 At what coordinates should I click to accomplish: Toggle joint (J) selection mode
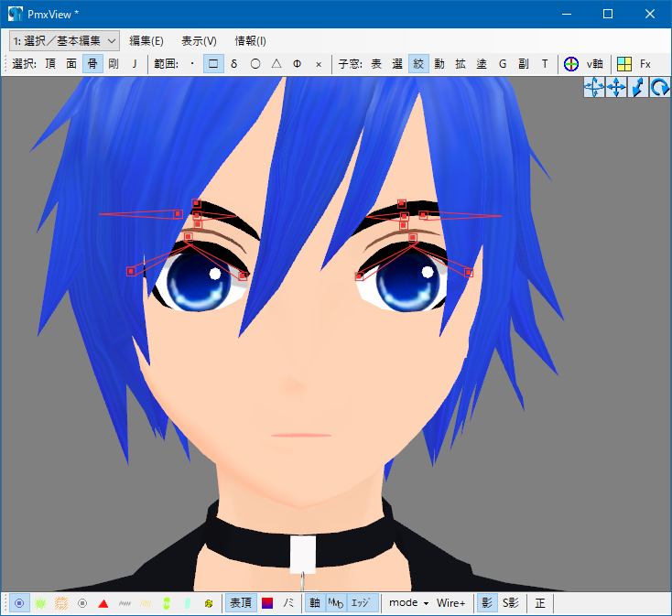(x=135, y=64)
